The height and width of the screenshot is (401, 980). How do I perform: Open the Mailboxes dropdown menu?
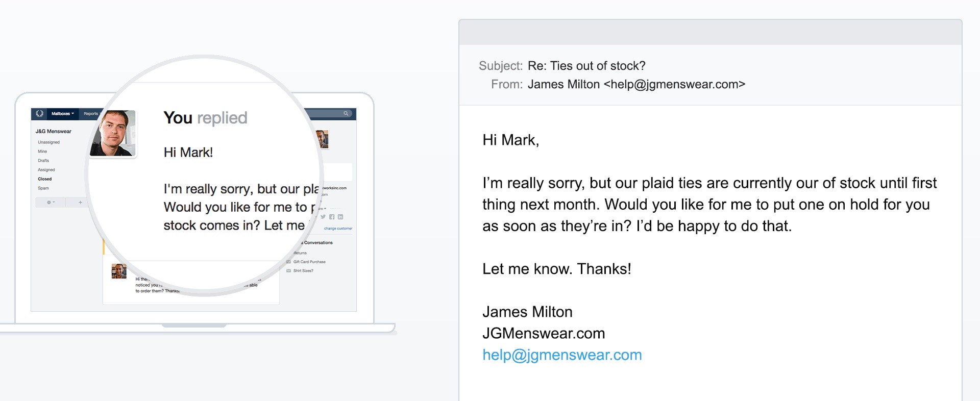pos(62,114)
